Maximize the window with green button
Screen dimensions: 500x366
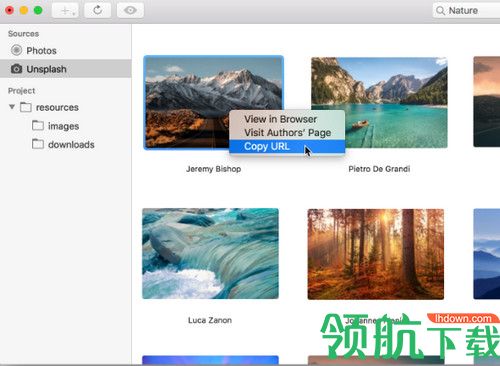[x=38, y=10]
